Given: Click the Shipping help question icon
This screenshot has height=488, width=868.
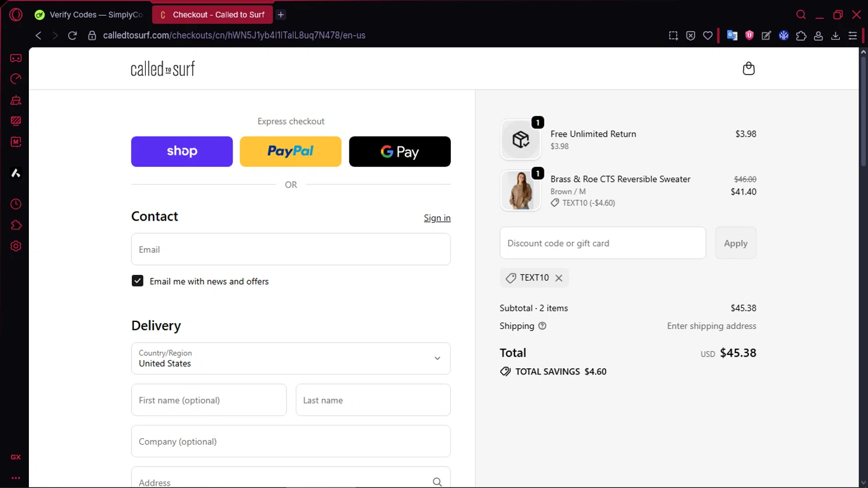Looking at the screenshot, I should pyautogui.click(x=542, y=326).
